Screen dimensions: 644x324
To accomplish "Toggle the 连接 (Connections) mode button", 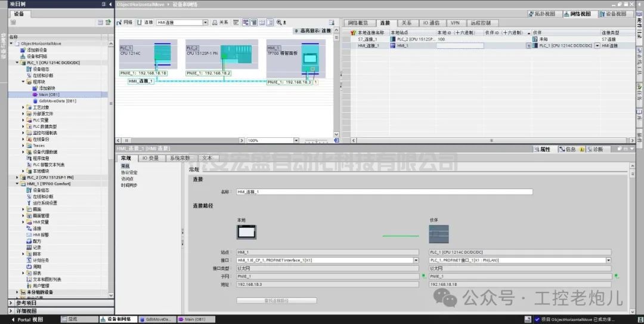I will [145, 22].
